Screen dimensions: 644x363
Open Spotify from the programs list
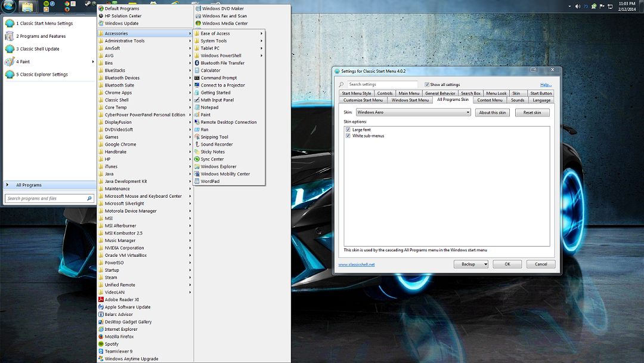[112, 344]
